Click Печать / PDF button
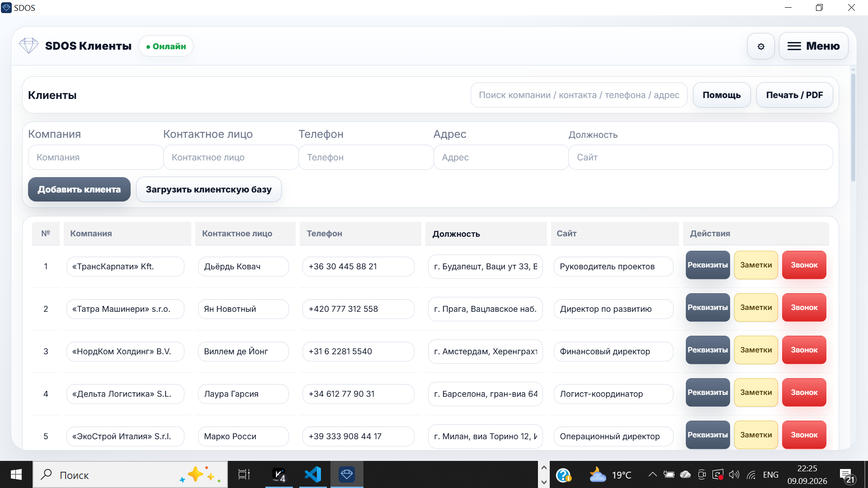Screen dimensions: 868x488 coord(794,95)
